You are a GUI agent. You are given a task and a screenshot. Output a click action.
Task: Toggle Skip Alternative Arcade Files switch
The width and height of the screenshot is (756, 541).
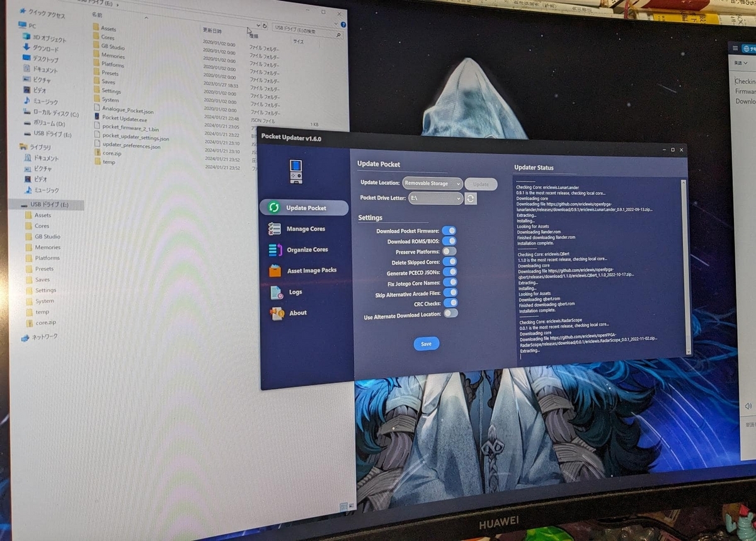[450, 293]
